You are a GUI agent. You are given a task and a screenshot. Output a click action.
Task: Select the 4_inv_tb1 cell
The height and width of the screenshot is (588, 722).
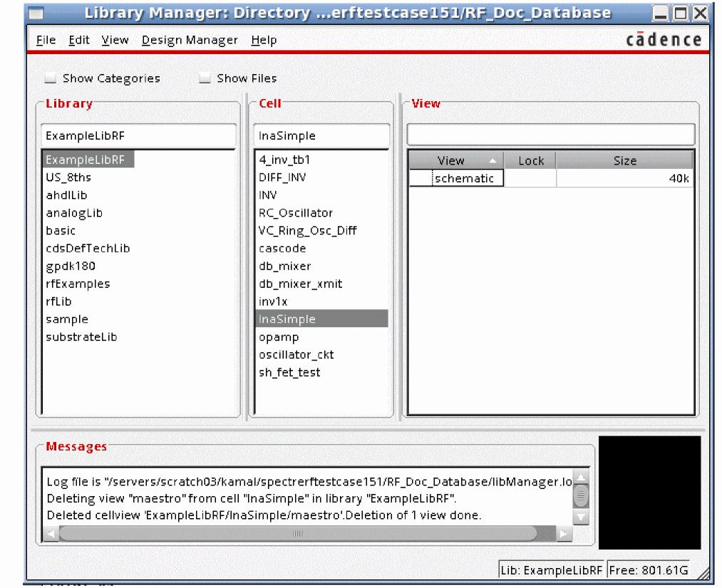coord(284,160)
